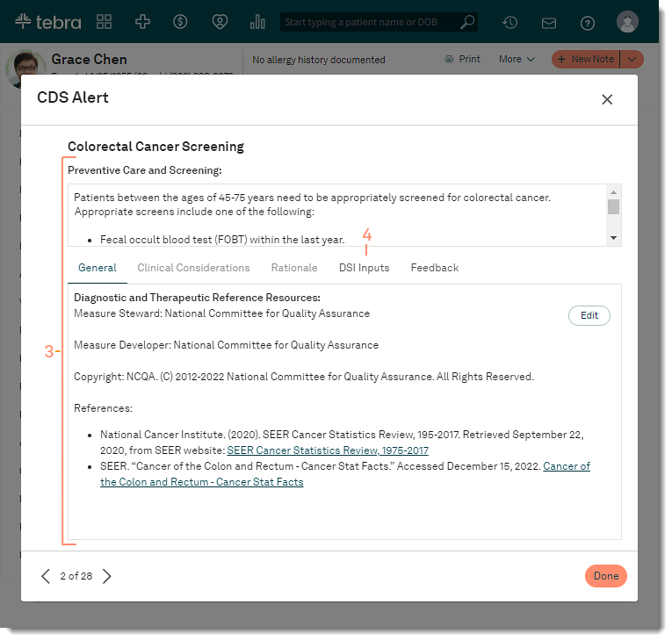Open the clinical cross icon
The width and height of the screenshot is (672, 641).
142,21
